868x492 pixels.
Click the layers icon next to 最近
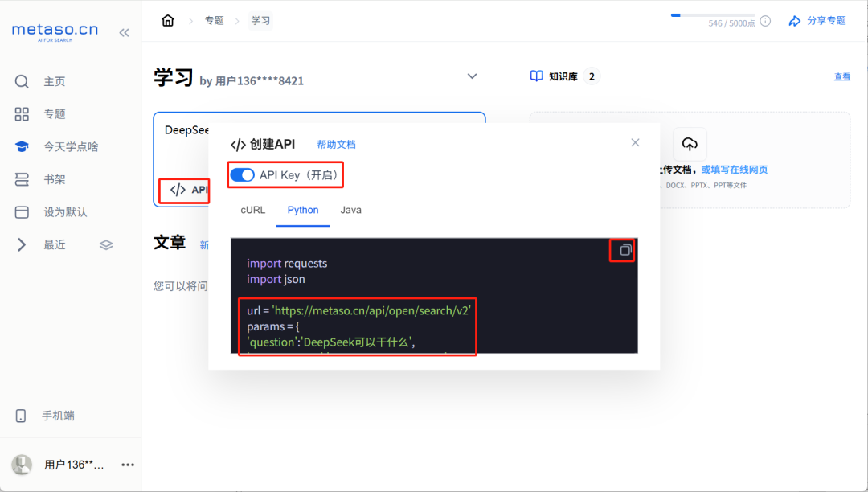(106, 244)
